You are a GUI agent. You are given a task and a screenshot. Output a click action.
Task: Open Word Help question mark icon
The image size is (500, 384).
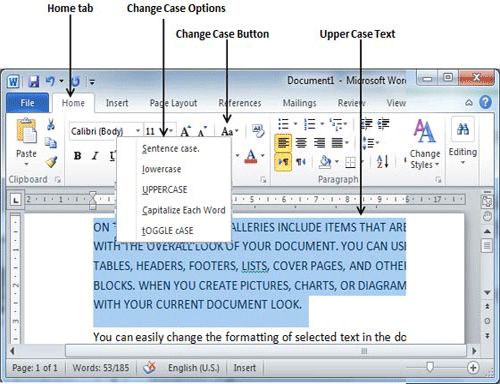(485, 102)
